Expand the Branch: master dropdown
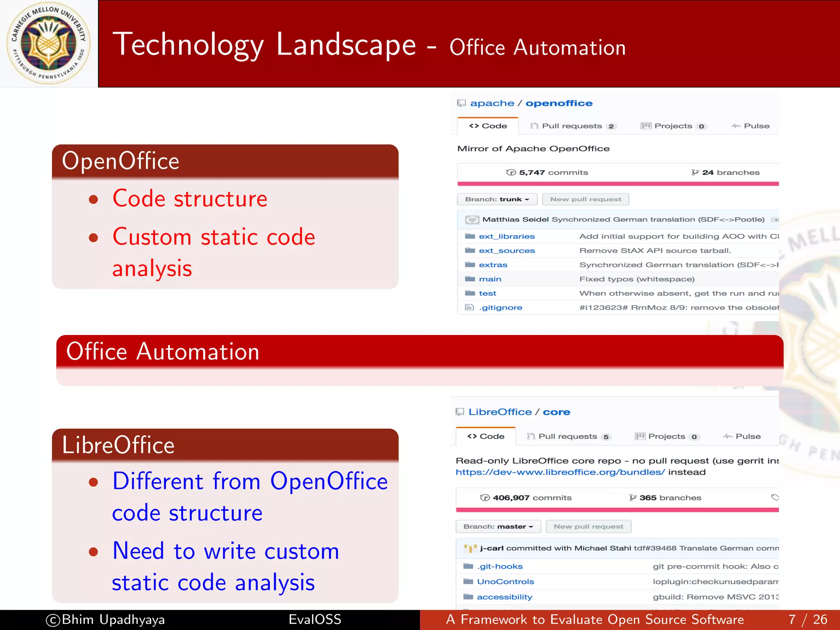 tap(498, 527)
